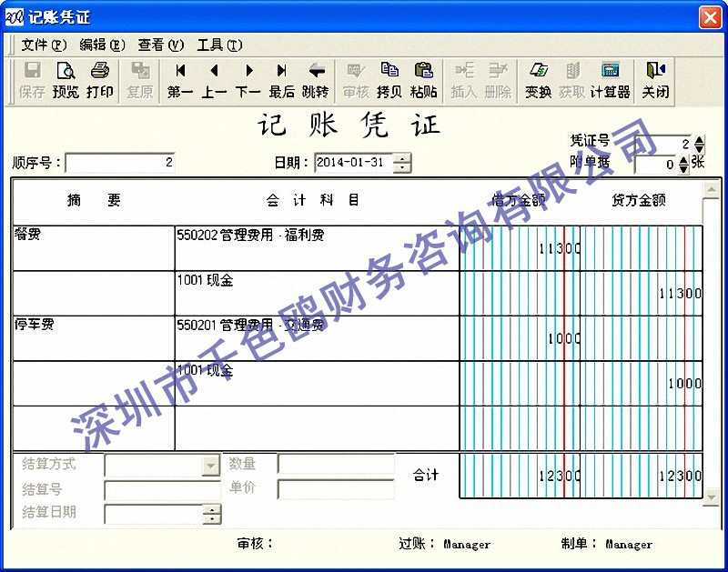Image resolution: width=728 pixels, height=572 pixels.
Task: Click the 单价 input field
Action: [x=336, y=489]
